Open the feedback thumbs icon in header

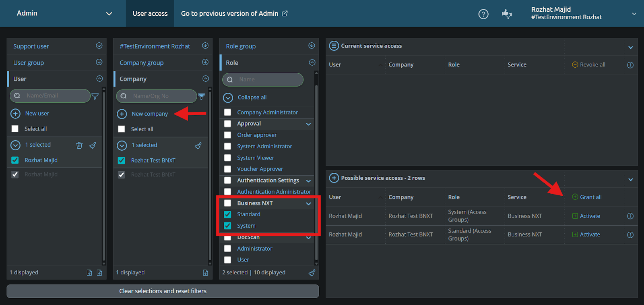[507, 14]
